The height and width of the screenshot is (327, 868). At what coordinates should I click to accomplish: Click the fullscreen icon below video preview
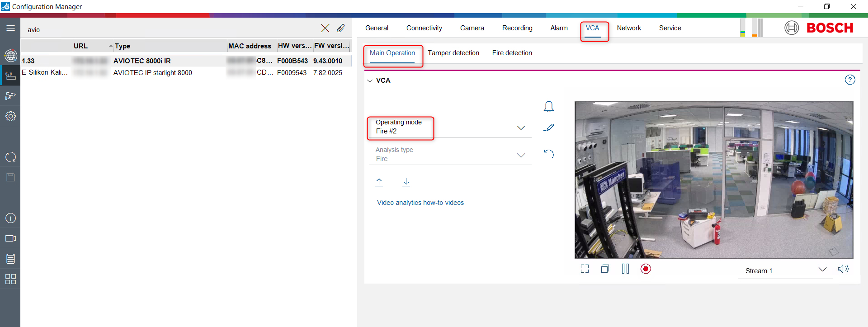pos(585,269)
